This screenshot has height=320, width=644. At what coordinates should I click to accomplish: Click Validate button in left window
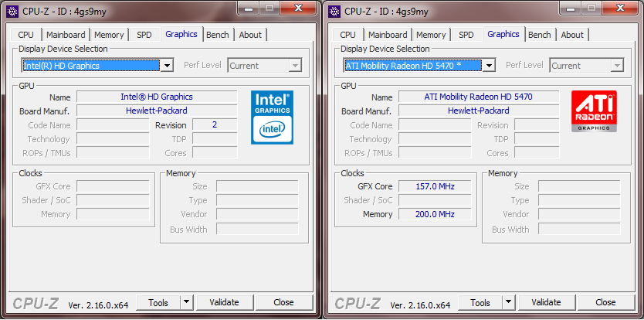(224, 303)
